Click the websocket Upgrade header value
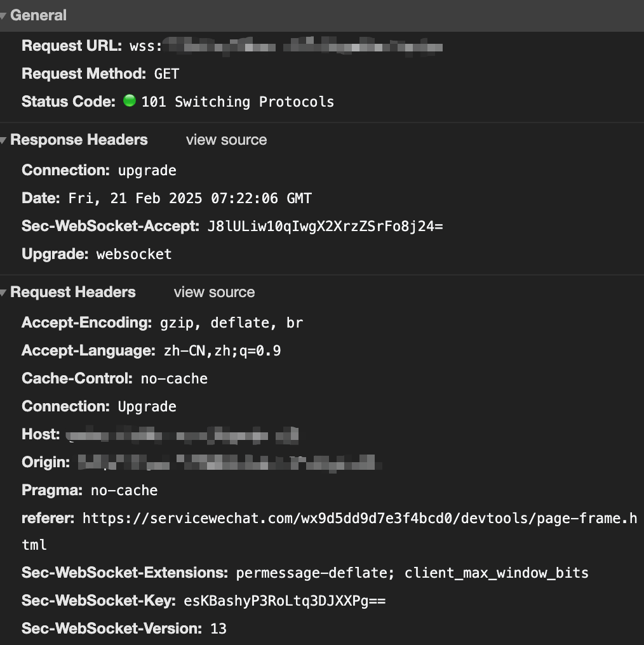Viewport: 644px width, 645px height. pyautogui.click(x=133, y=255)
